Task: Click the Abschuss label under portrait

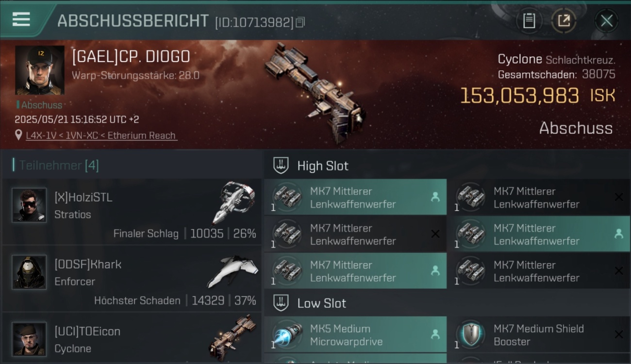Action: [x=41, y=105]
